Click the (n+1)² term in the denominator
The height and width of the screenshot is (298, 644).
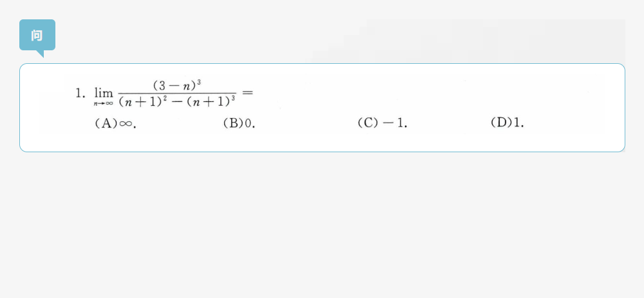(143, 101)
